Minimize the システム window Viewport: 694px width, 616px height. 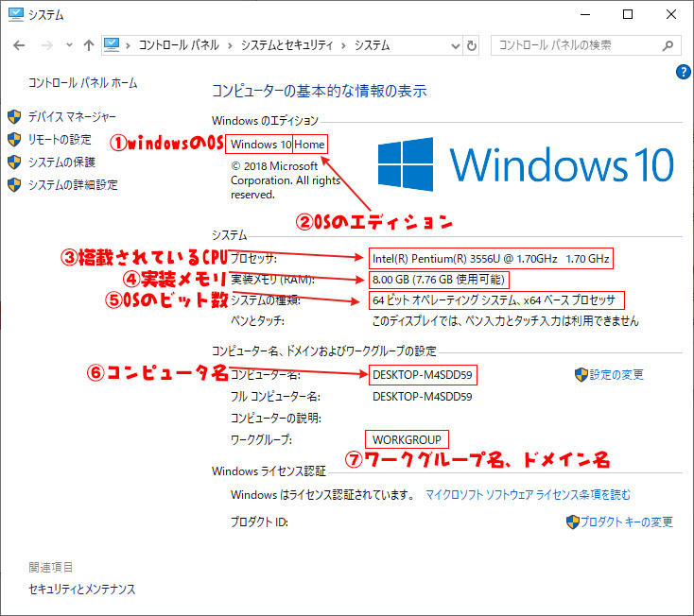(585, 14)
